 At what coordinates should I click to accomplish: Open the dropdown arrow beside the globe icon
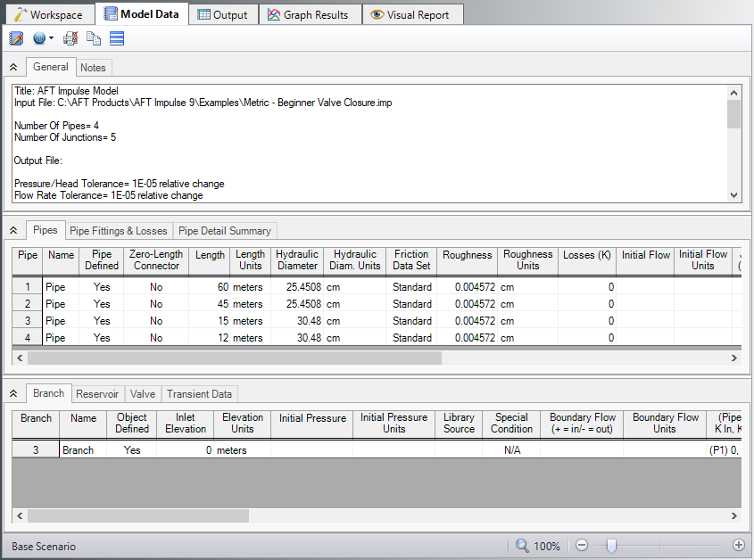(x=52, y=38)
